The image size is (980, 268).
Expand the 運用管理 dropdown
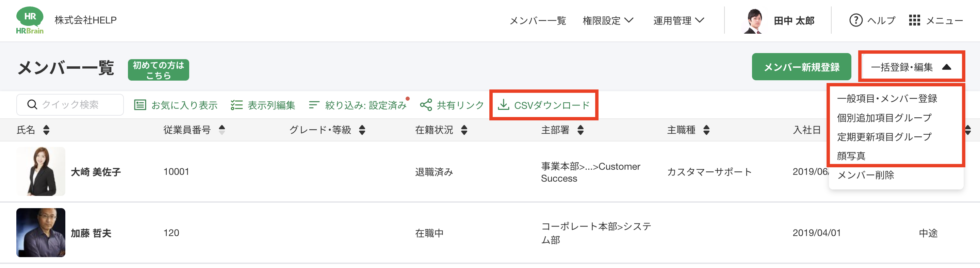(x=678, y=20)
